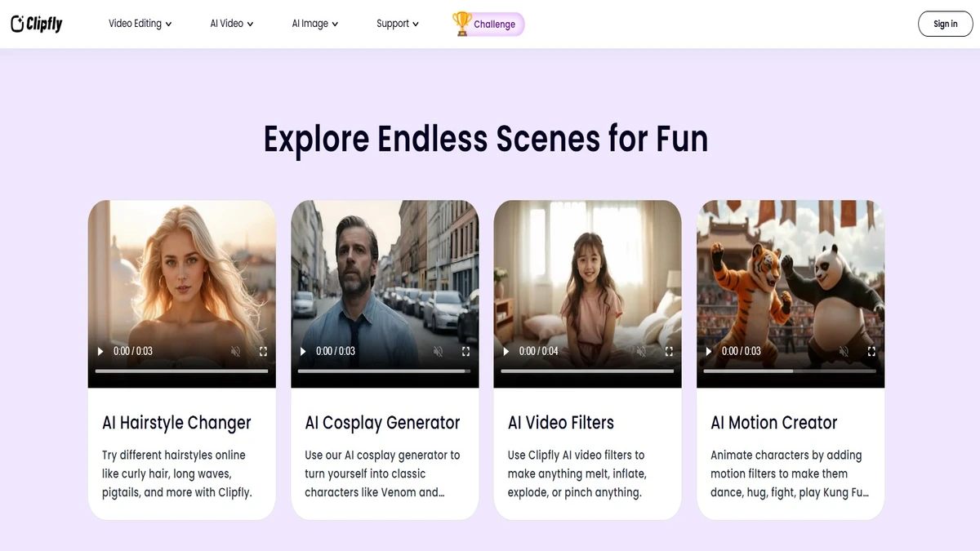Open the Video Editing menu
980x551 pixels.
pos(140,24)
